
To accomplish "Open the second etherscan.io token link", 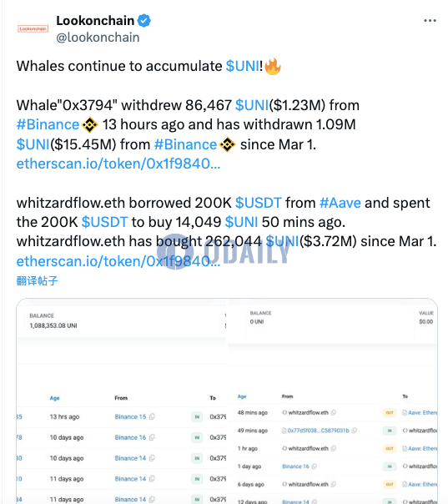I will (x=118, y=261).
